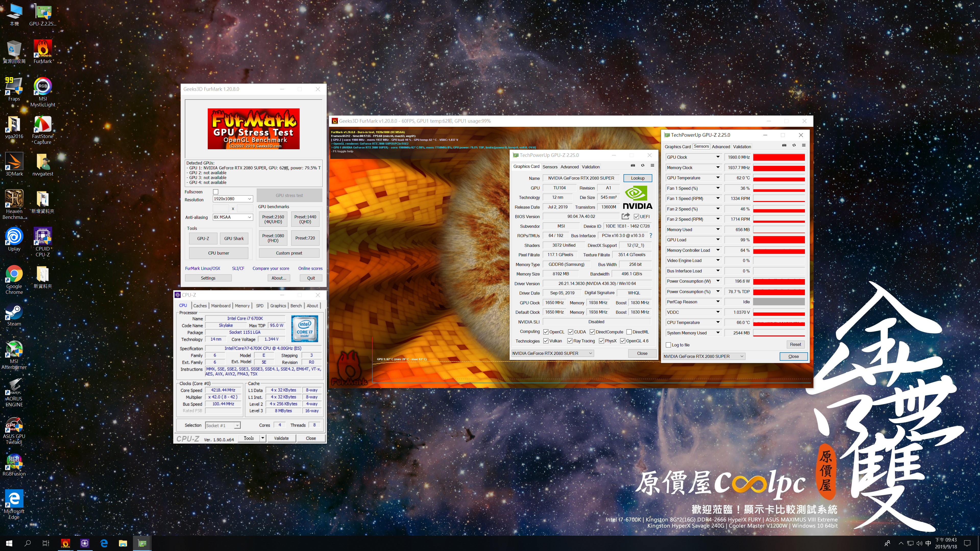The image size is (980, 551).
Task: Toggle PhysX checkbox in GPU-Z
Action: (x=602, y=341)
